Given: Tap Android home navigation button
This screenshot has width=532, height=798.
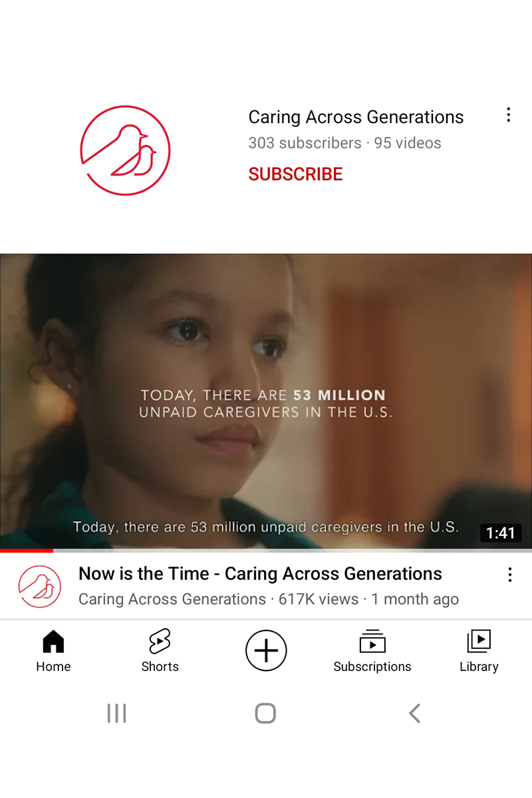Looking at the screenshot, I should click(265, 714).
